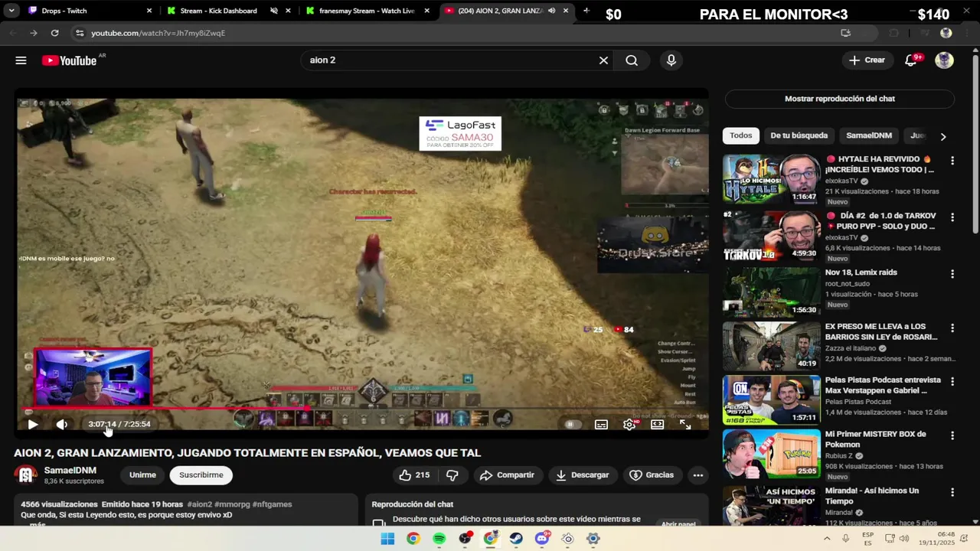Click the address bar URL

158,33
